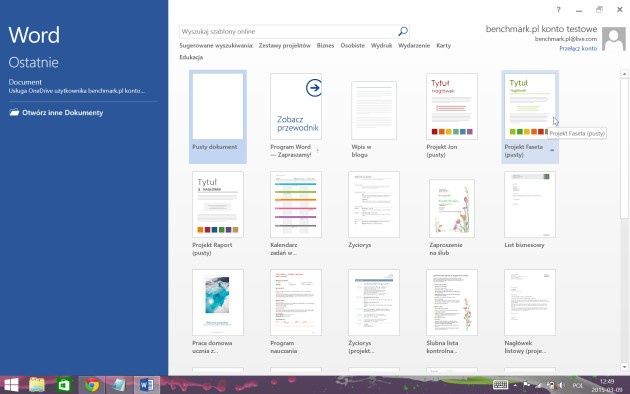The height and width of the screenshot is (394, 630).
Task: Select Edukacja suggested search
Action: click(191, 57)
